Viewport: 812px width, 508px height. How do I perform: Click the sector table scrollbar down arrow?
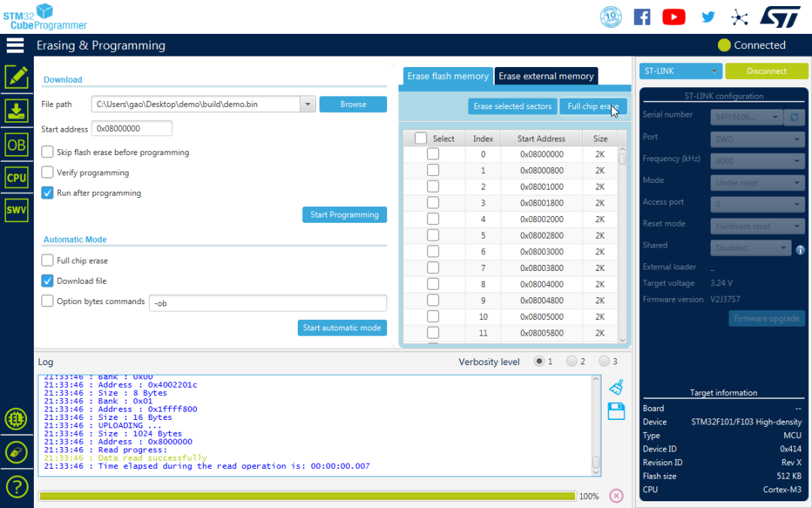click(x=623, y=340)
